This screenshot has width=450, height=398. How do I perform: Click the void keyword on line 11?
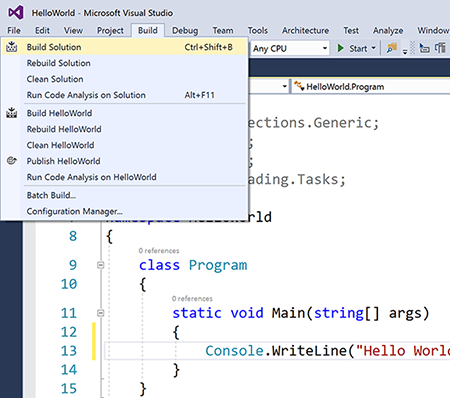click(247, 313)
